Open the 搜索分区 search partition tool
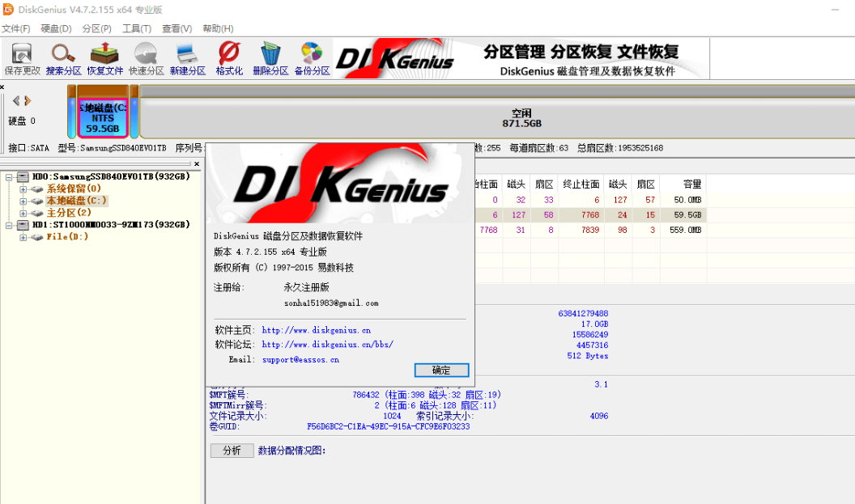 point(63,53)
